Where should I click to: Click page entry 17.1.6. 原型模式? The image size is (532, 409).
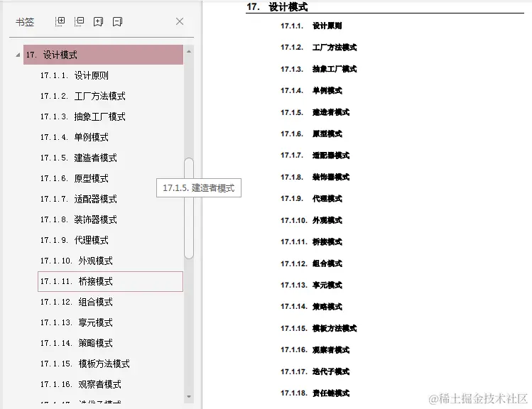pos(311,134)
